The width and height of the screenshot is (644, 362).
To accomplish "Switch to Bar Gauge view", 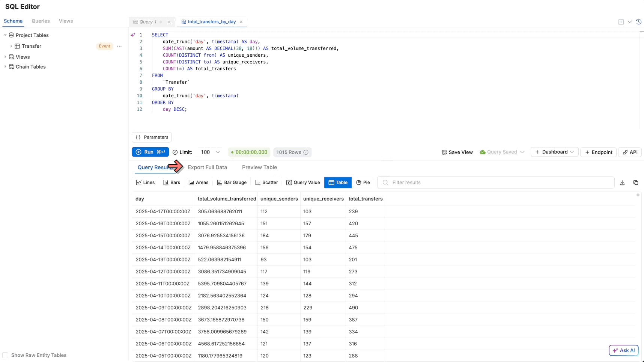I will tap(232, 183).
